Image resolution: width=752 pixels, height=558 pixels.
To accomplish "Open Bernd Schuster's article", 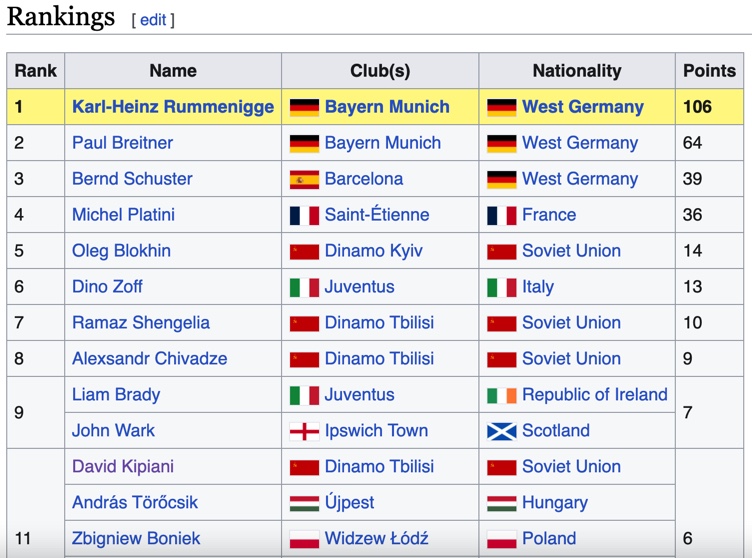I will [132, 178].
